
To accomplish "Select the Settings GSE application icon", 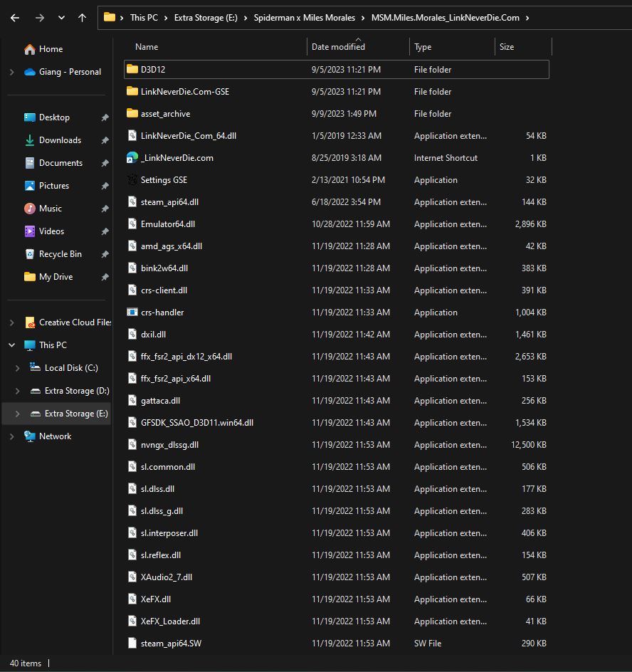I will (132, 180).
